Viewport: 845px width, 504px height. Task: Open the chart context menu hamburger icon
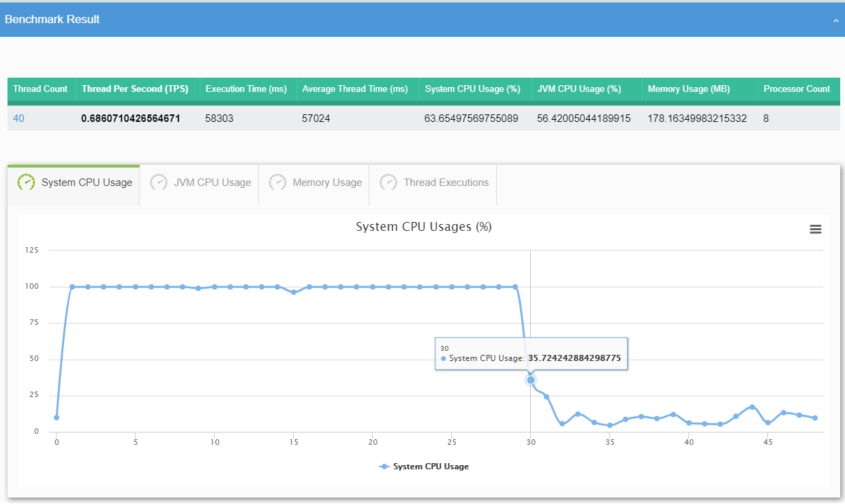(x=816, y=230)
